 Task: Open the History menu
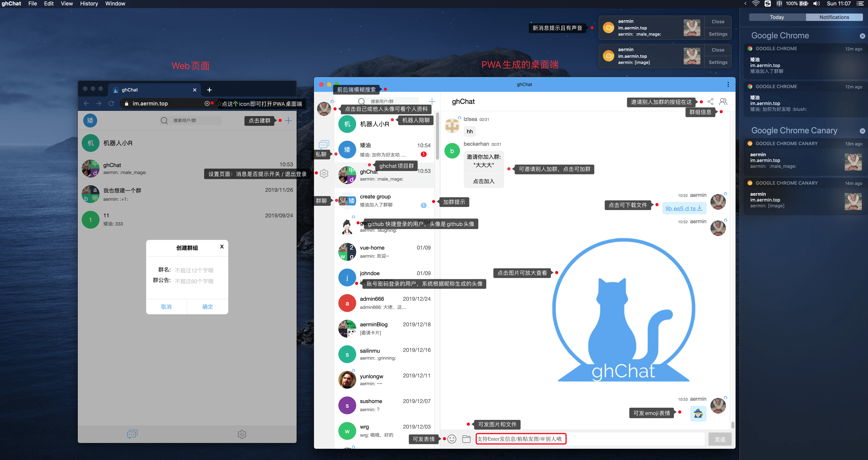point(89,4)
